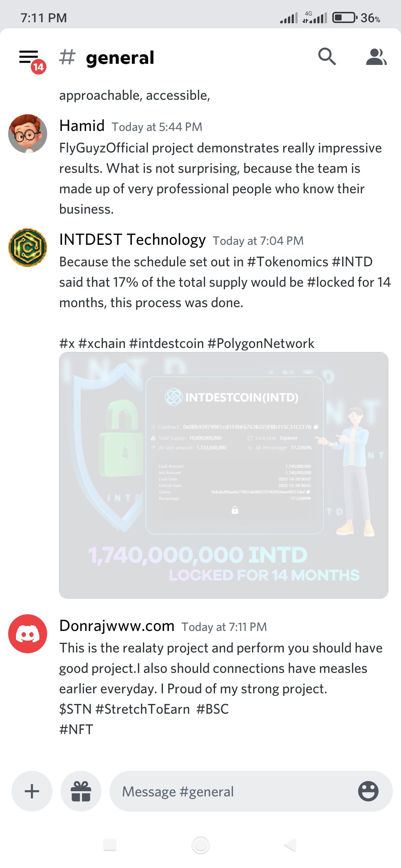Tap the INTDEST Technology username
Viewport: 401px width, 868px height.
pyautogui.click(x=132, y=240)
